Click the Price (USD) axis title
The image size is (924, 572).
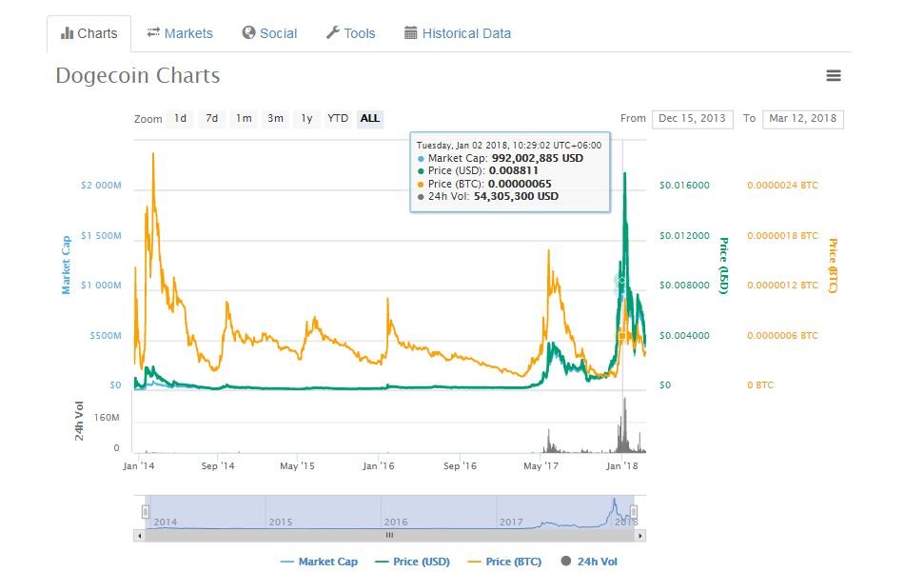pos(723,266)
